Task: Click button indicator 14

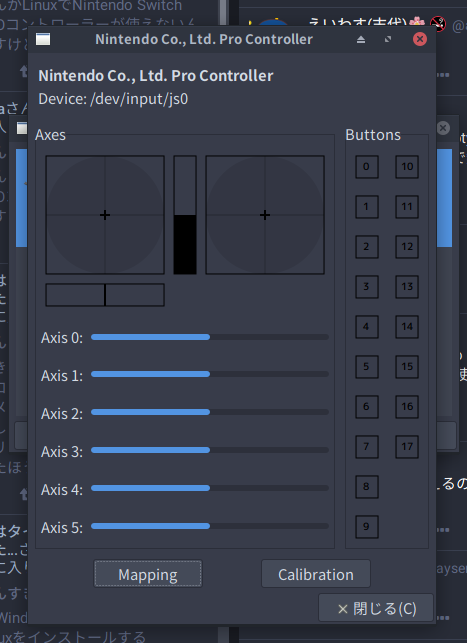Action: click(x=407, y=326)
